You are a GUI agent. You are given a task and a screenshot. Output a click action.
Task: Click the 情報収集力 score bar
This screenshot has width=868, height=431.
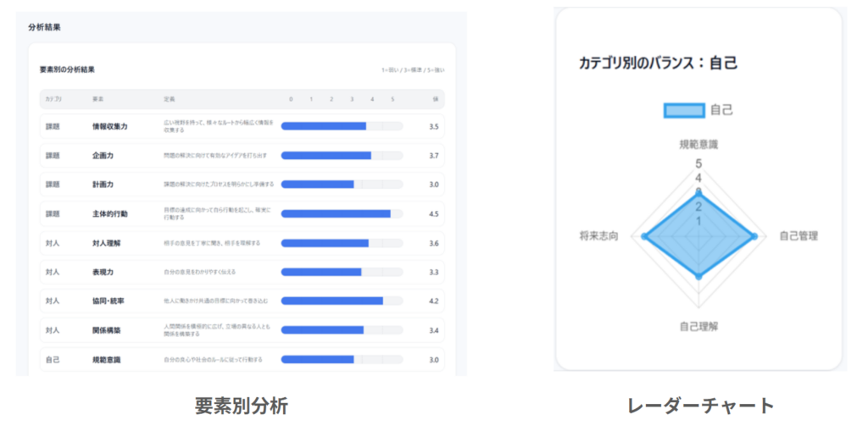(341, 126)
